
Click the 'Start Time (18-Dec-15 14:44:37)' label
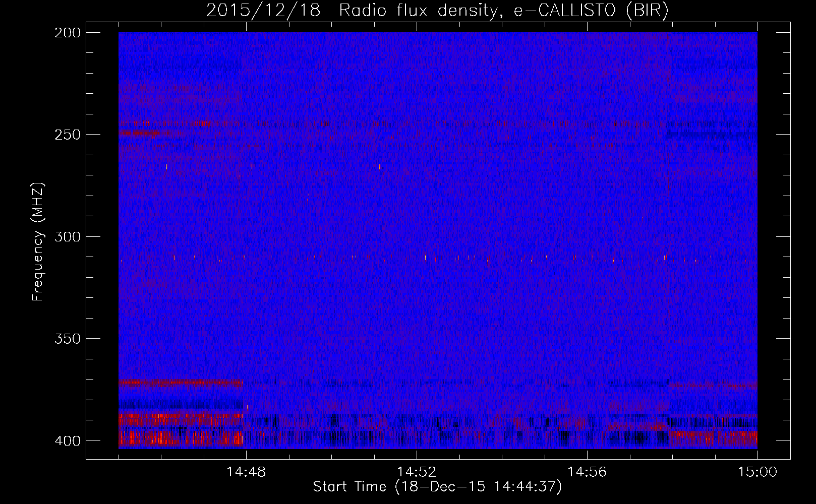[x=437, y=487]
